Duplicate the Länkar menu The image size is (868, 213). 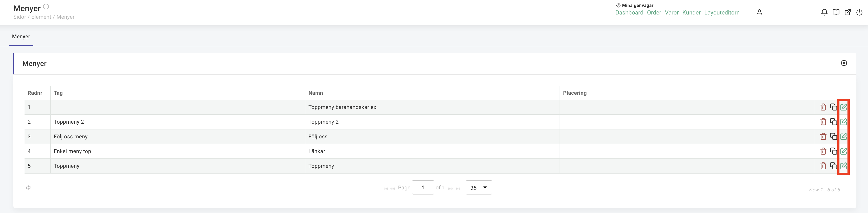click(833, 151)
